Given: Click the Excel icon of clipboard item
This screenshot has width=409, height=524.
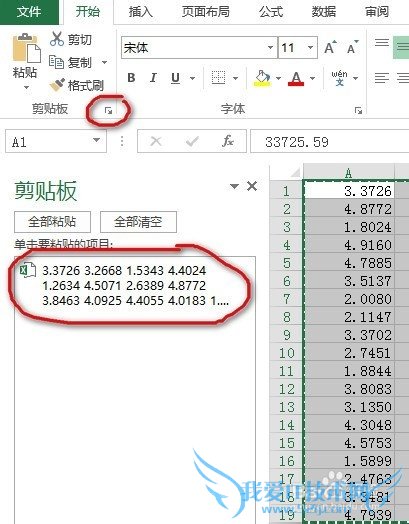Looking at the screenshot, I should click(28, 270).
